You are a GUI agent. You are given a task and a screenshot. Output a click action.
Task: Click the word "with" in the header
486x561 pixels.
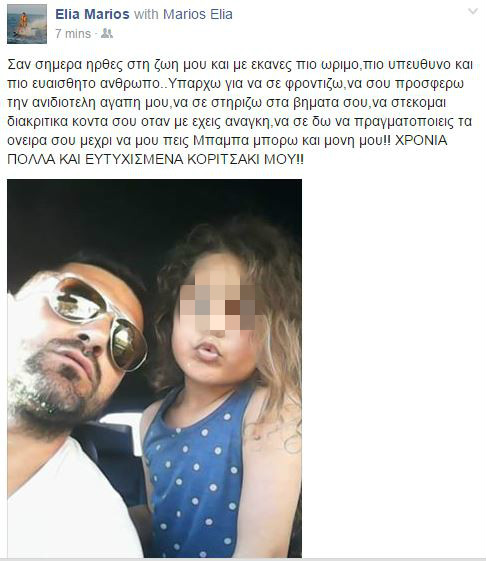click(x=146, y=14)
